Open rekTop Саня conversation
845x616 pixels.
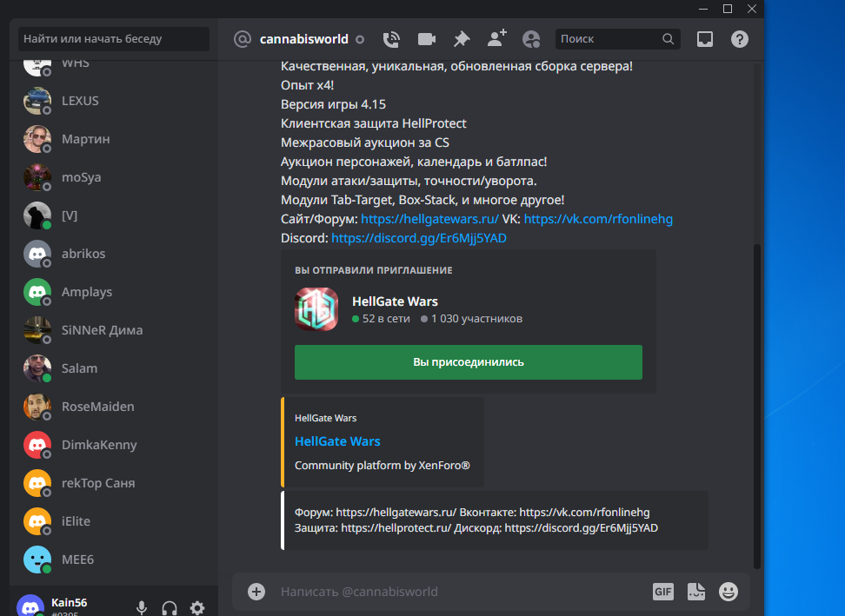(114, 483)
